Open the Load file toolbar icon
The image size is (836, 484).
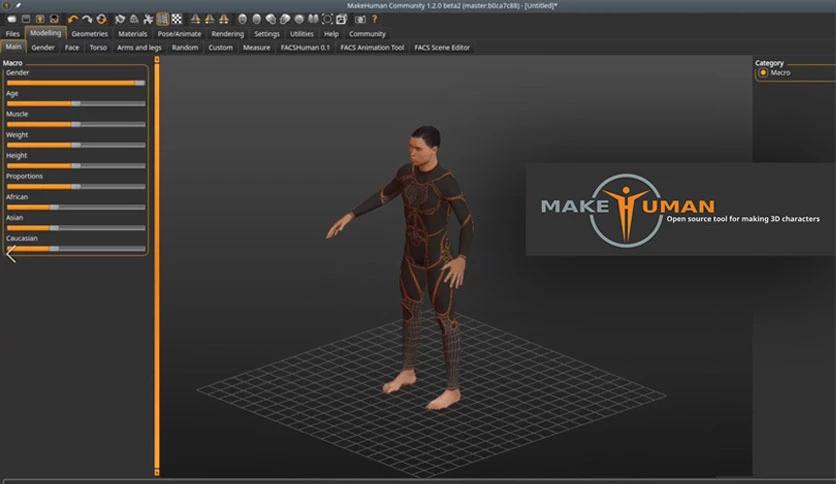point(26,19)
